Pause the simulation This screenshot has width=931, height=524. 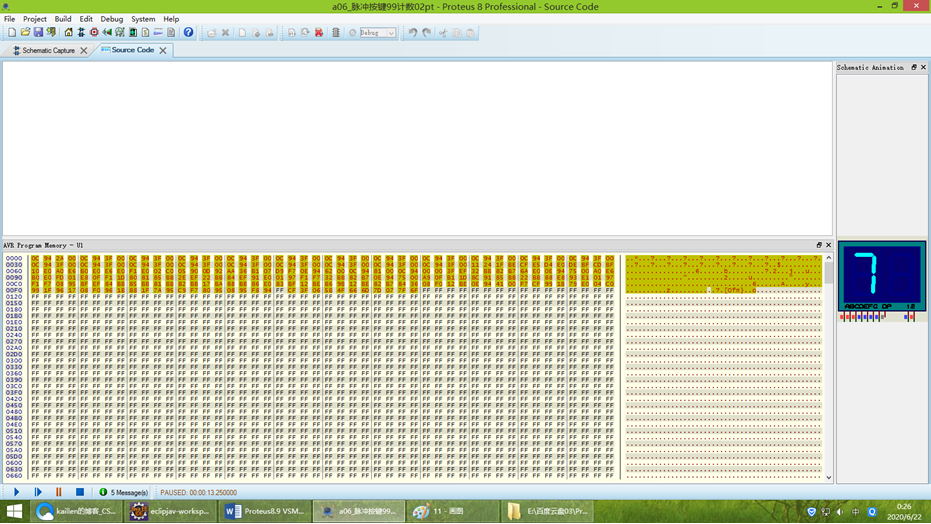(x=58, y=492)
